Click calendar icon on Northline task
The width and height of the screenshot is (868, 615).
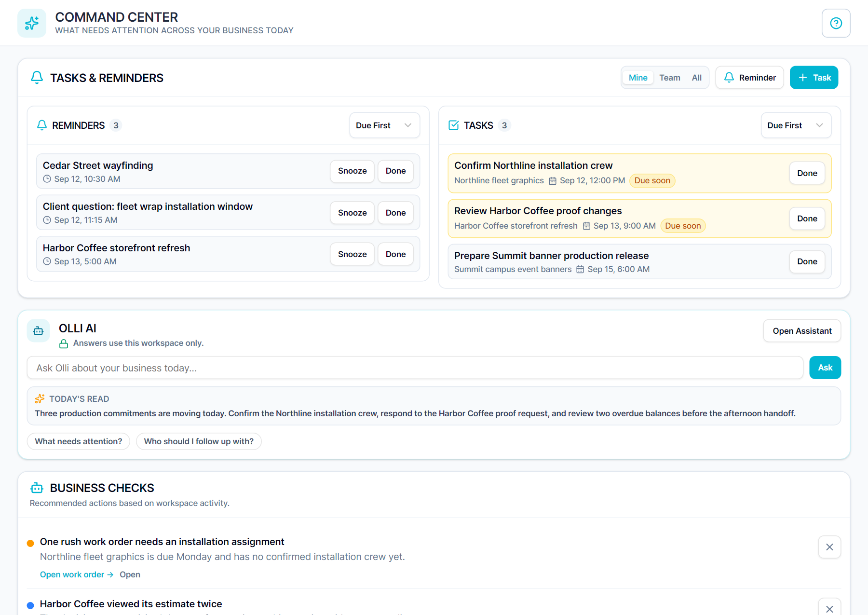(x=553, y=181)
